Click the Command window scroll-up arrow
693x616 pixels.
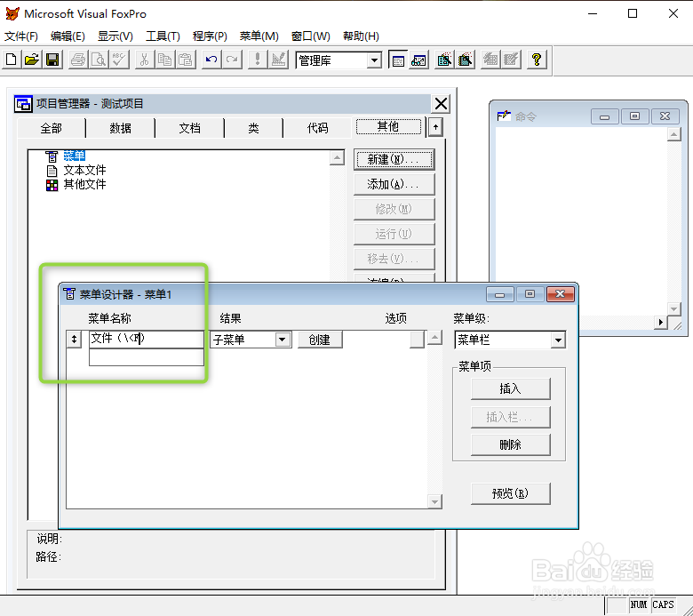pos(674,134)
